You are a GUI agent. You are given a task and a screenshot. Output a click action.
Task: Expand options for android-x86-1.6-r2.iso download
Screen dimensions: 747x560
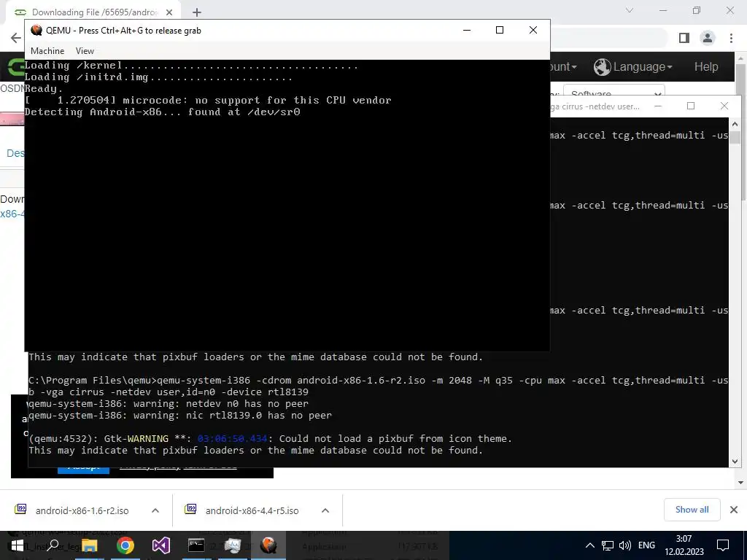coord(155,510)
